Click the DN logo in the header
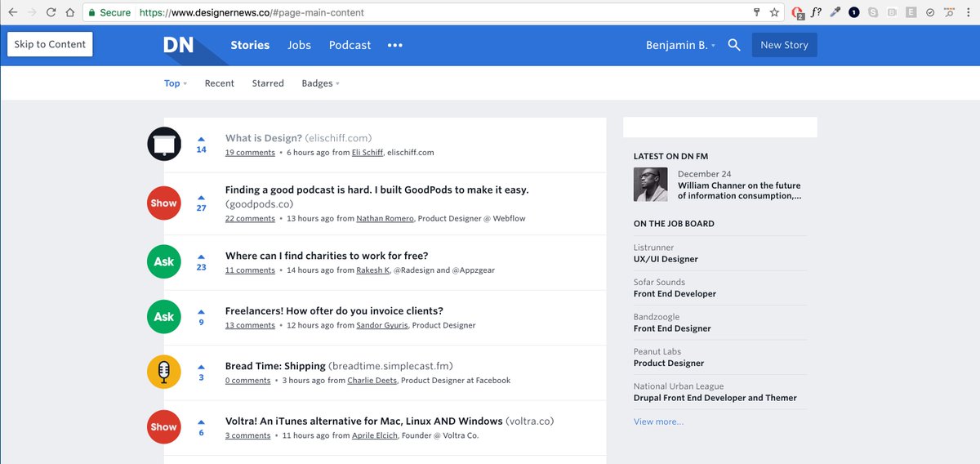Image resolution: width=980 pixels, height=464 pixels. [x=179, y=46]
